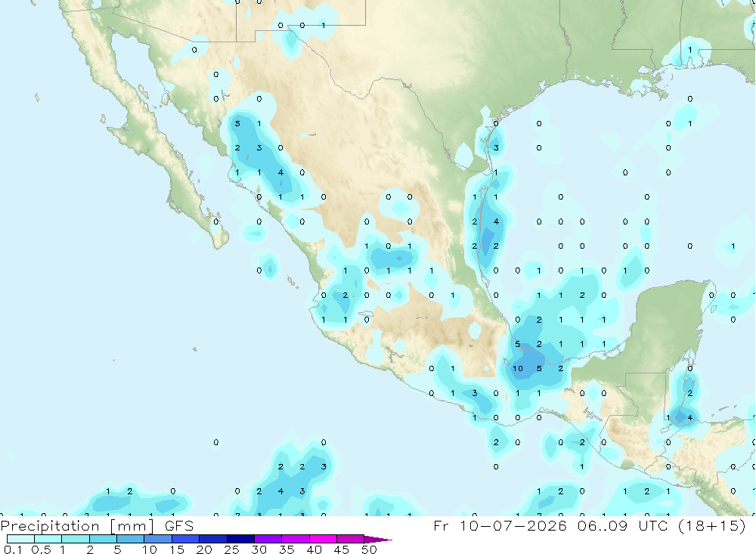
Task: Click the 0.1–0.5 mm legend color segment
Action: click(x=20, y=539)
